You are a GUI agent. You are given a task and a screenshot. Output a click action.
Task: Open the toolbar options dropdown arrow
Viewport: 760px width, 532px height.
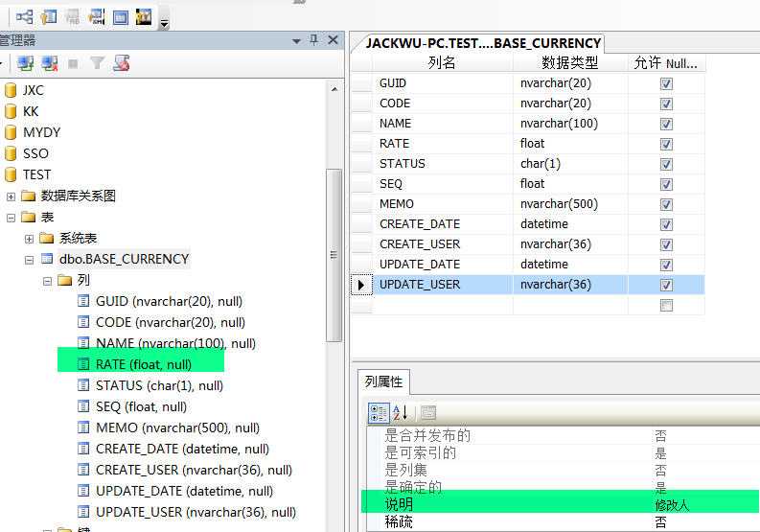click(x=164, y=23)
